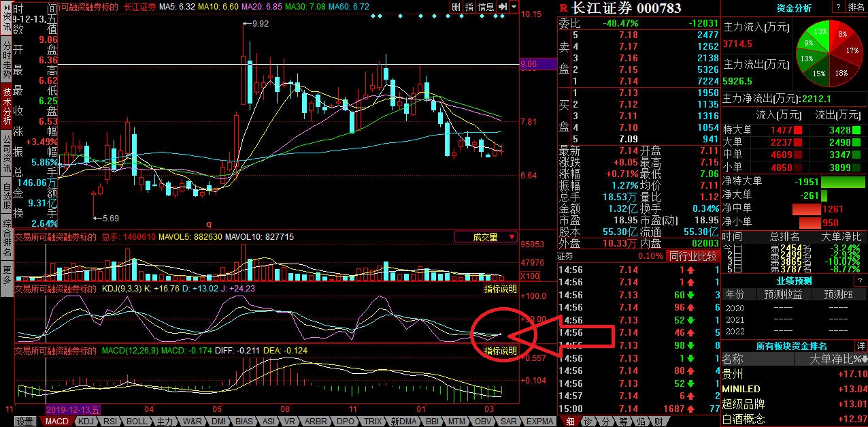Open the 自选股 watchlist sidebar tab

[x=6, y=195]
